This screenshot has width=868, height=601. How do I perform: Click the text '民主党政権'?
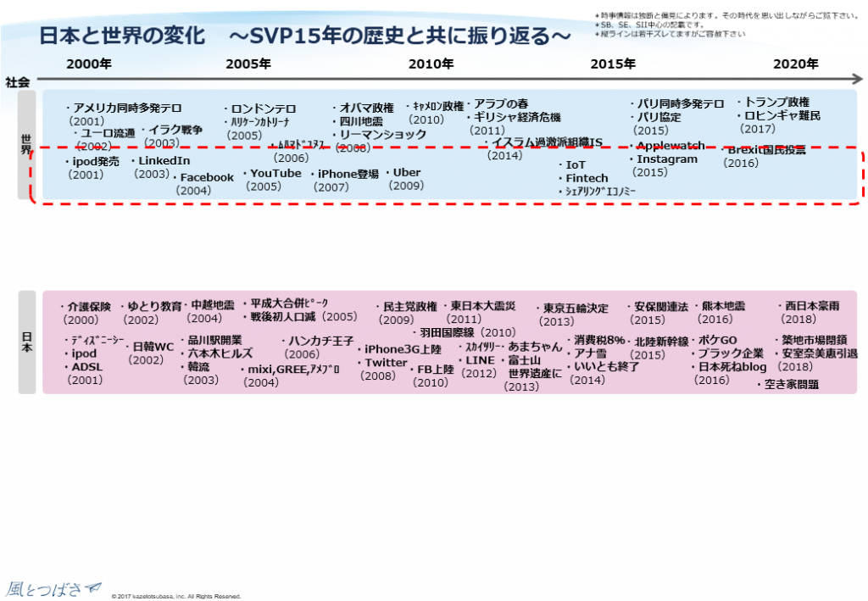(x=410, y=307)
